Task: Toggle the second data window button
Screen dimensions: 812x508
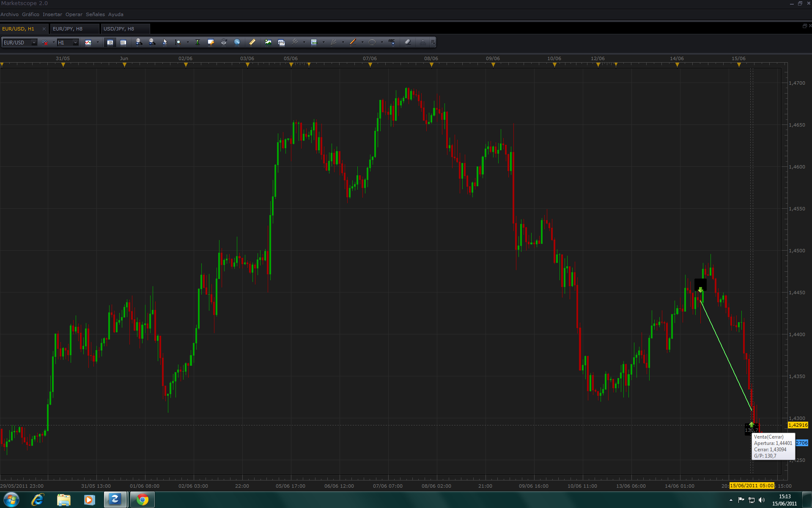Action: pos(123,42)
